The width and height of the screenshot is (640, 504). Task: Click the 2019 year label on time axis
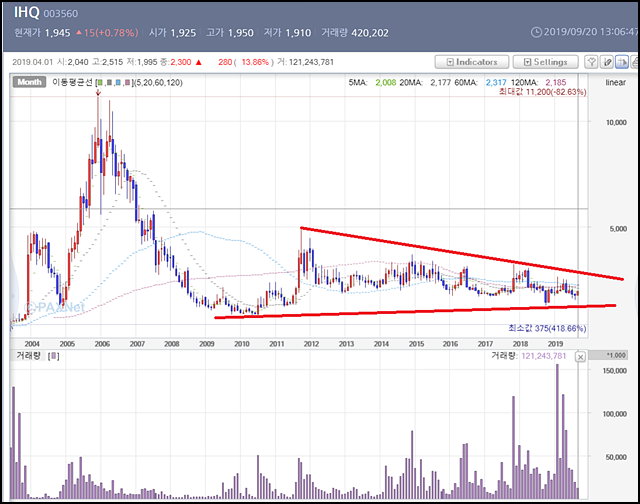(x=555, y=344)
